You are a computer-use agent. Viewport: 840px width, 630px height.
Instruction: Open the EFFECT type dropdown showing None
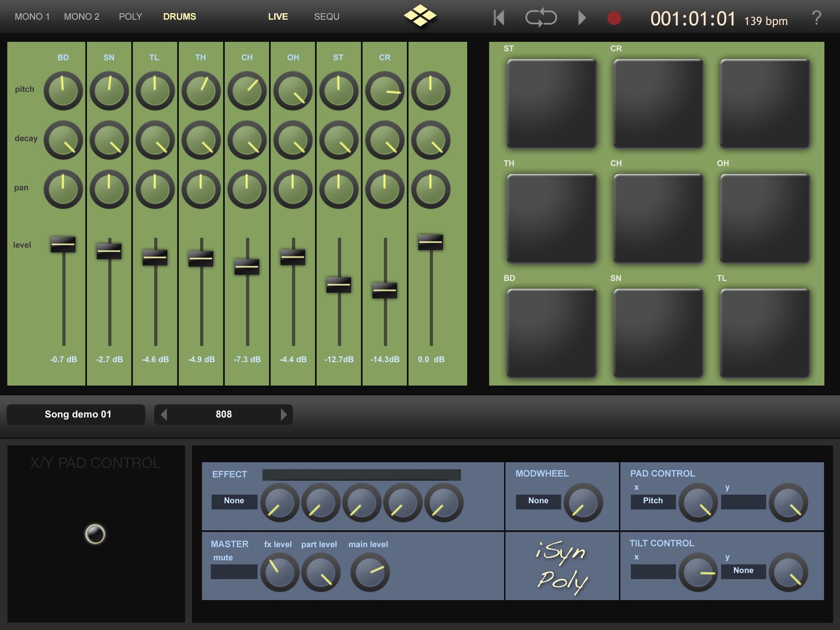tap(234, 501)
